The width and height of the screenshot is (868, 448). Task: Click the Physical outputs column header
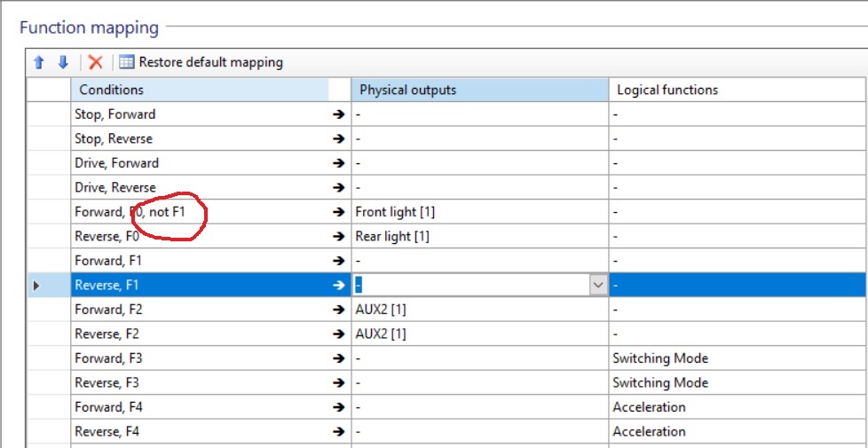pos(480,90)
